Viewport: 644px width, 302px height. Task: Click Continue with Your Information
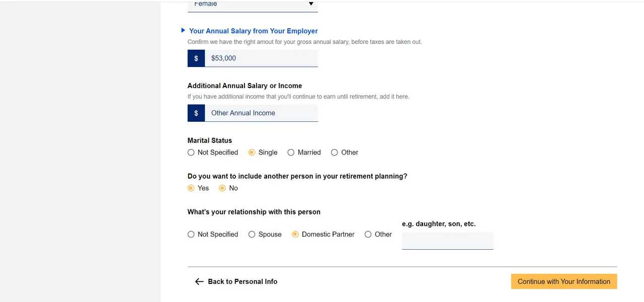[563, 281]
